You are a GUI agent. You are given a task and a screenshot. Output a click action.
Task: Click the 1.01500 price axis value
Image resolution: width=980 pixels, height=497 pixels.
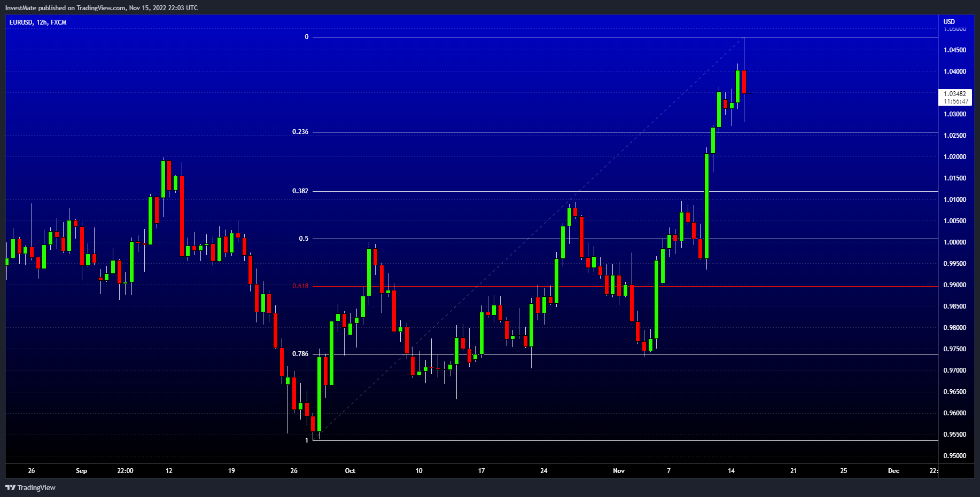coord(955,178)
